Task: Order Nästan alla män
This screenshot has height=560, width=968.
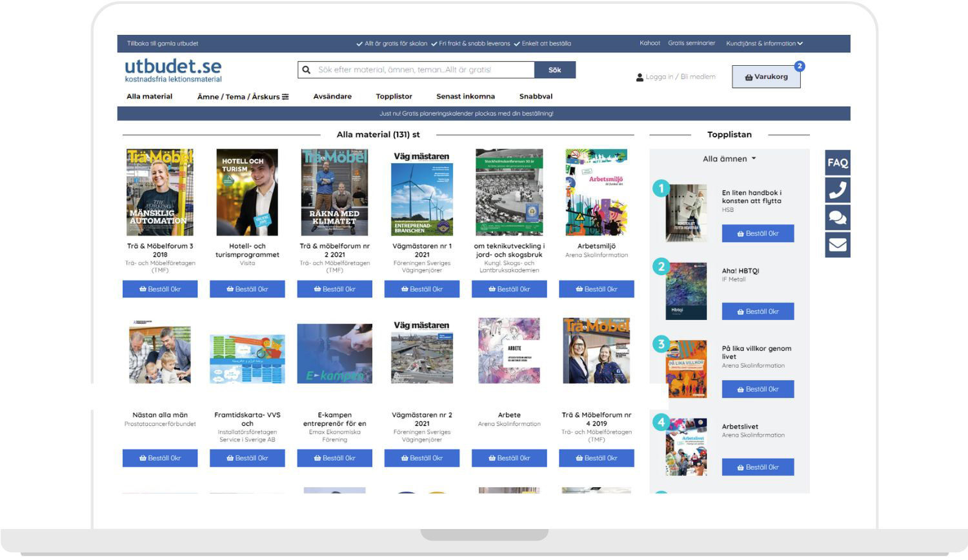Action: (160, 458)
